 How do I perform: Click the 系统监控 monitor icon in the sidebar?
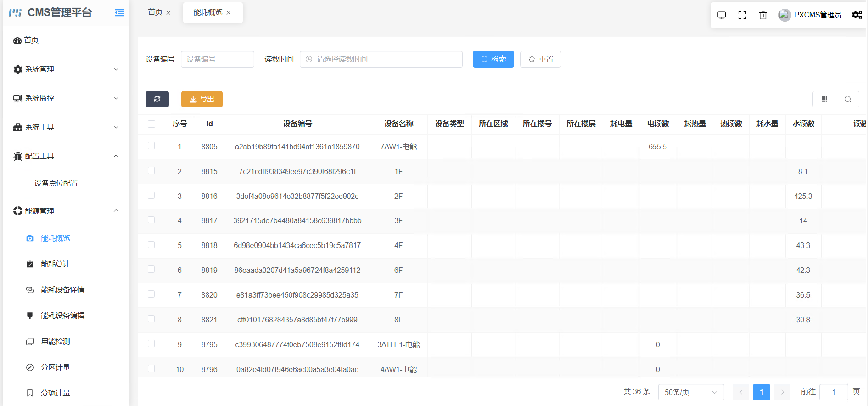[18, 98]
